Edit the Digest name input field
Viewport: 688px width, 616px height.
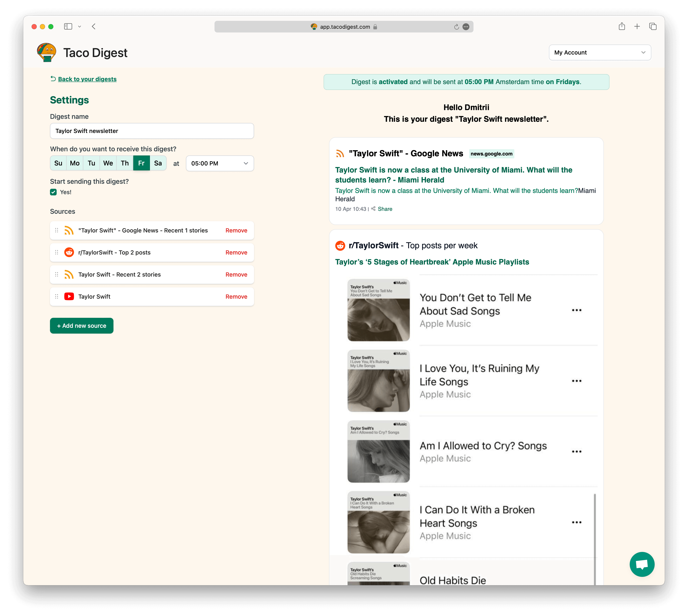coord(152,131)
